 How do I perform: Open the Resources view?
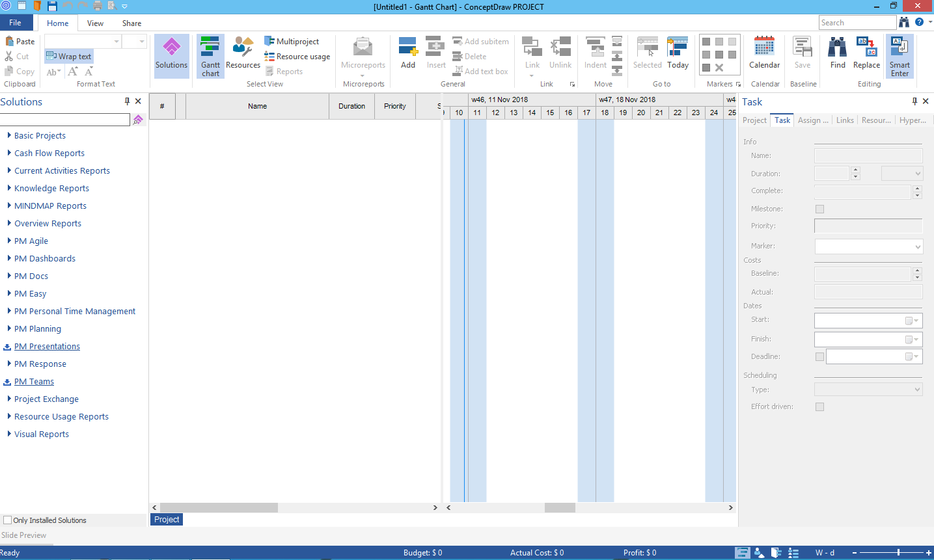point(243,53)
